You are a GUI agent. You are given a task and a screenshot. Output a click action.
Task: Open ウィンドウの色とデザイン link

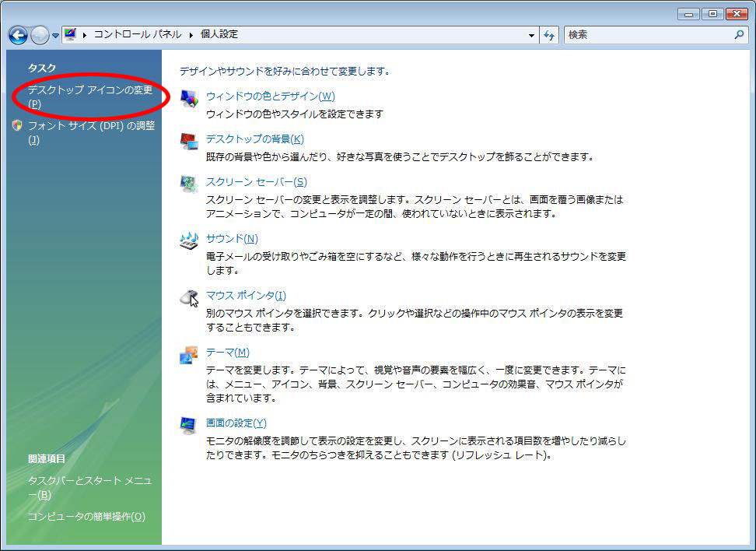[x=270, y=97]
